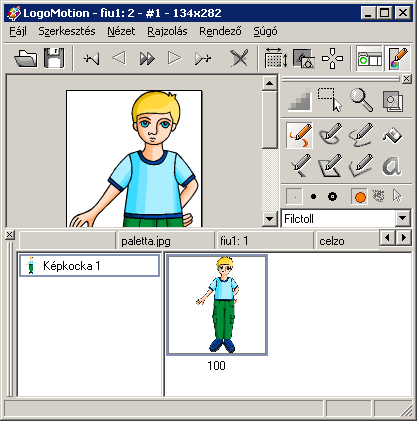Image resolution: width=417 pixels, height=421 pixels.
Task: Select the text tool with letter a
Action: point(392,166)
